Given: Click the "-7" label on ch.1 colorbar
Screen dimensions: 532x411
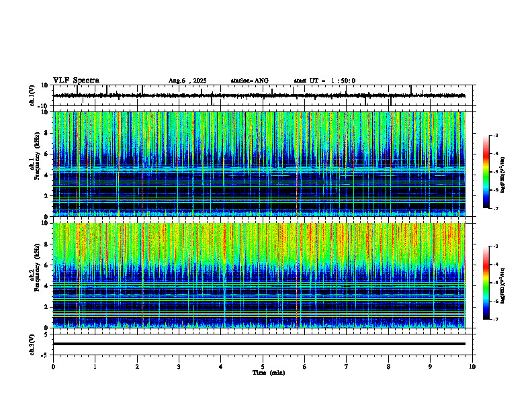Looking at the screenshot, I should tap(496, 208).
